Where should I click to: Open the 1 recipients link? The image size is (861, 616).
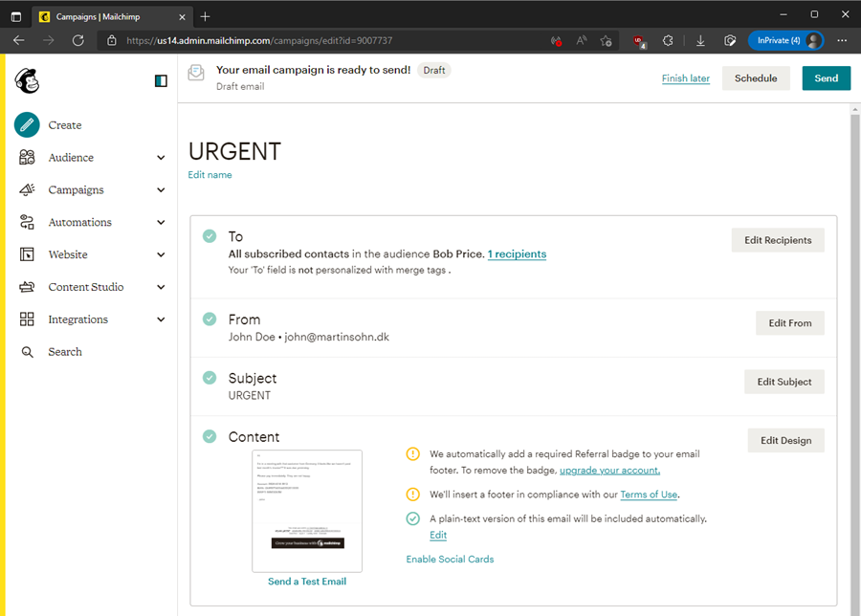coord(517,254)
